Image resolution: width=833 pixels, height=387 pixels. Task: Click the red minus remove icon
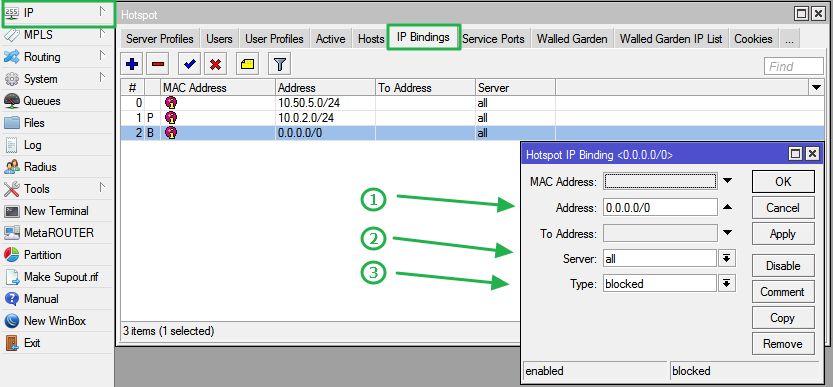tap(158, 65)
